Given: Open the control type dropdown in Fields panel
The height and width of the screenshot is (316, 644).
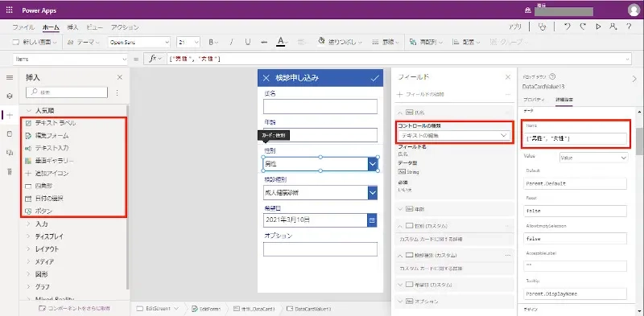Looking at the screenshot, I should point(454,135).
